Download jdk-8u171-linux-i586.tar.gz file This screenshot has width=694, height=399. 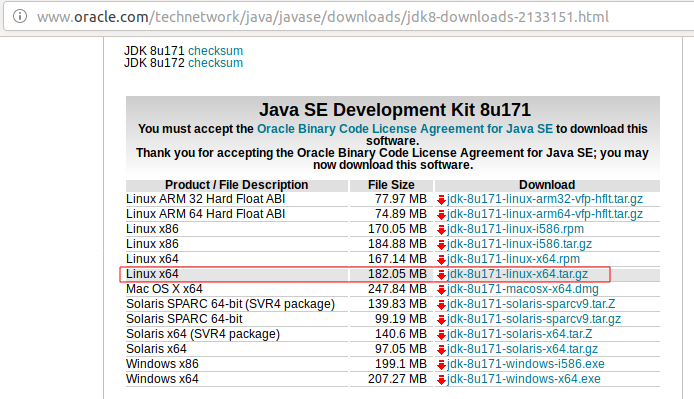coord(520,244)
